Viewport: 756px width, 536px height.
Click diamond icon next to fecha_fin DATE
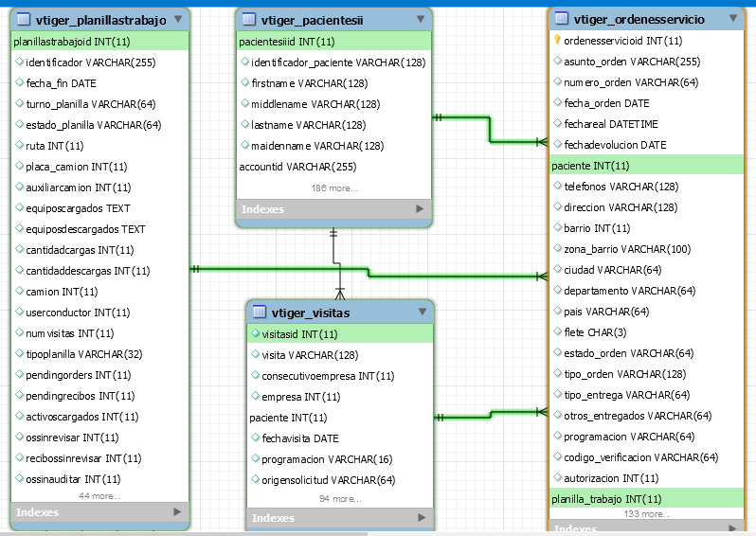pyautogui.click(x=19, y=82)
